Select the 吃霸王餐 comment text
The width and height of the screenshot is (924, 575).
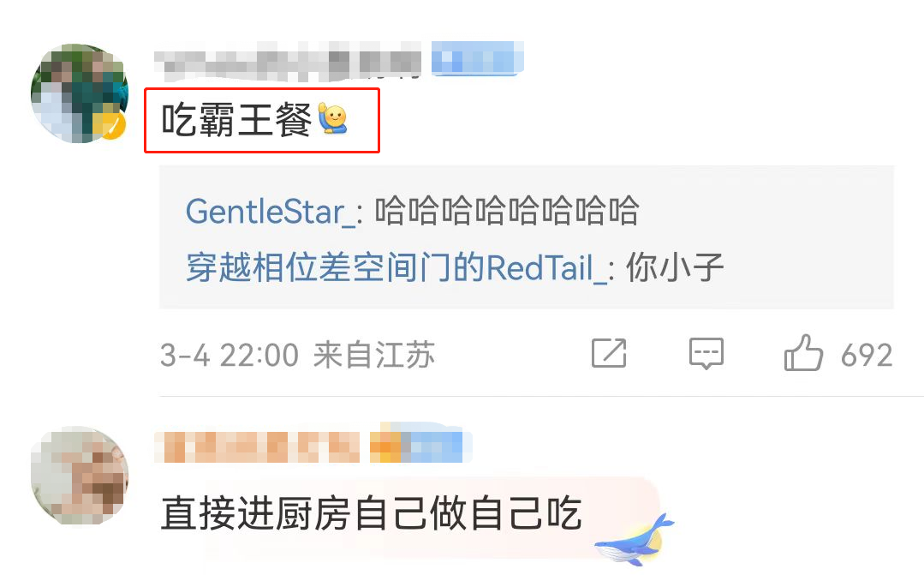coord(236,120)
